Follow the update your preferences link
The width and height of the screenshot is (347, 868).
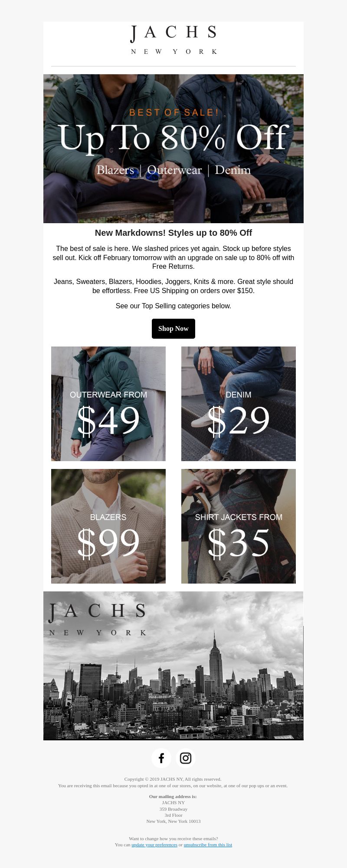click(x=154, y=845)
